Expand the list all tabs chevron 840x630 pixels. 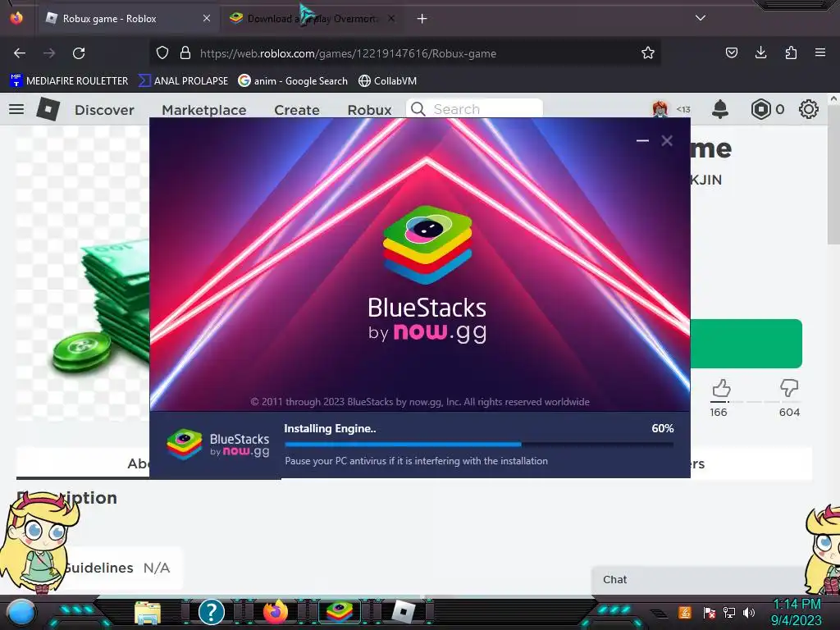701,18
